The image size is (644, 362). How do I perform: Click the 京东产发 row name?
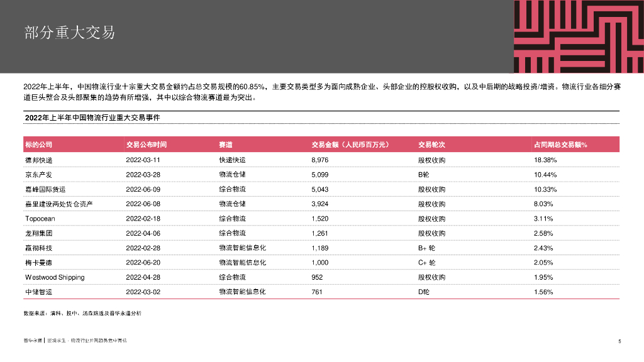click(x=39, y=175)
